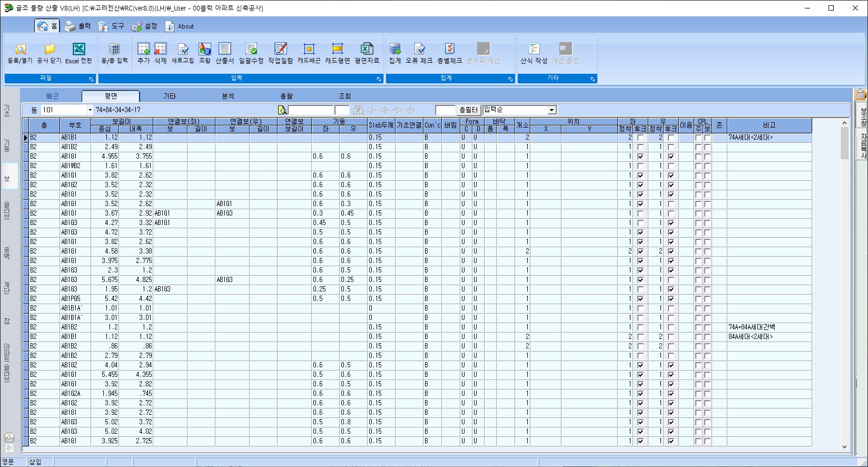This screenshot has width=868, height=467.
Task: Switch to the 배근 tab
Action: point(53,96)
